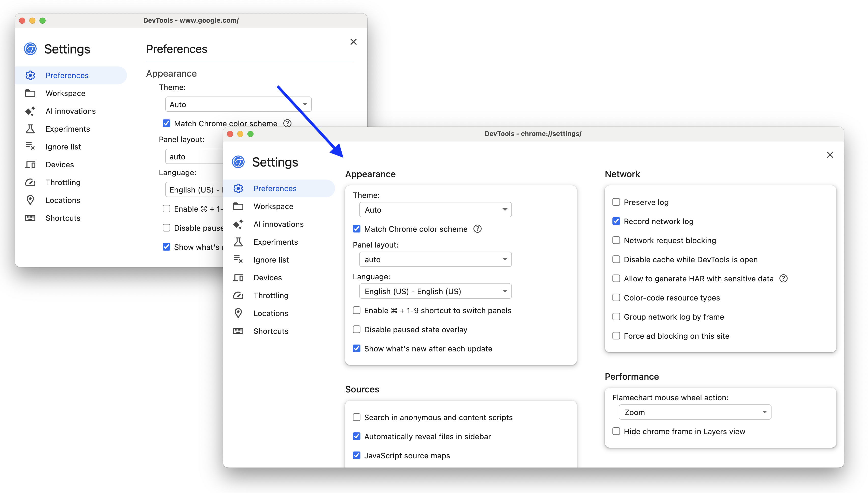The height and width of the screenshot is (493, 868).
Task: Toggle Show what's new after update
Action: pyautogui.click(x=356, y=349)
